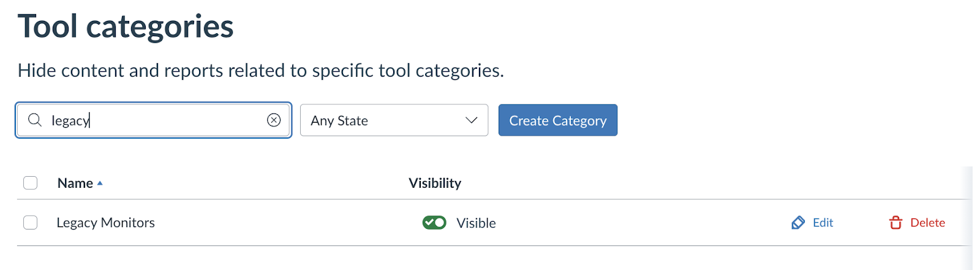Click the chevron on the Any State dropdown
Image resolution: width=980 pixels, height=270 pixels.
click(471, 120)
